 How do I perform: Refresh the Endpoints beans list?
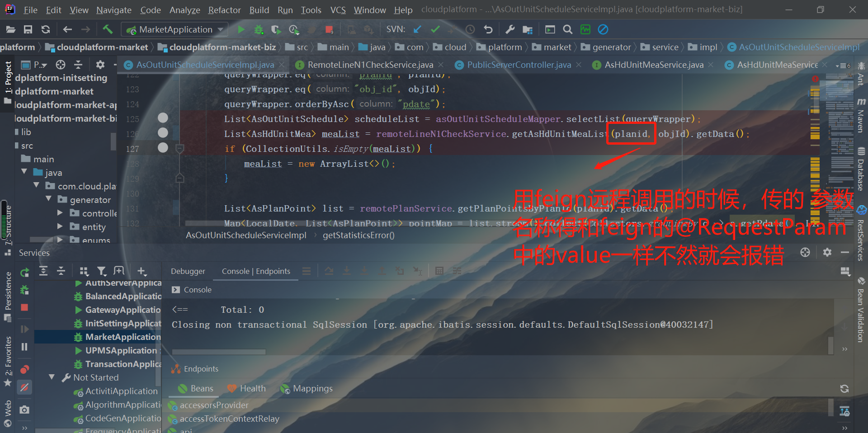click(x=844, y=389)
